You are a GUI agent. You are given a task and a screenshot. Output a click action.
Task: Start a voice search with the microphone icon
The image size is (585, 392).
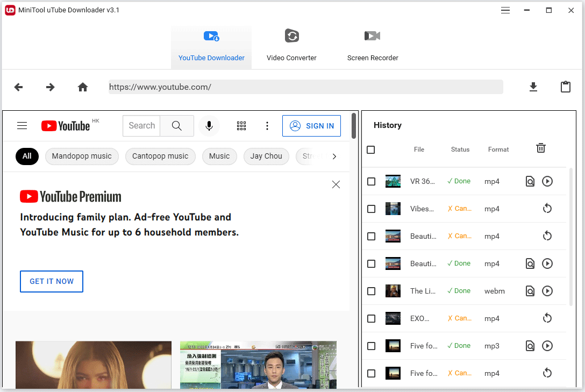point(209,125)
